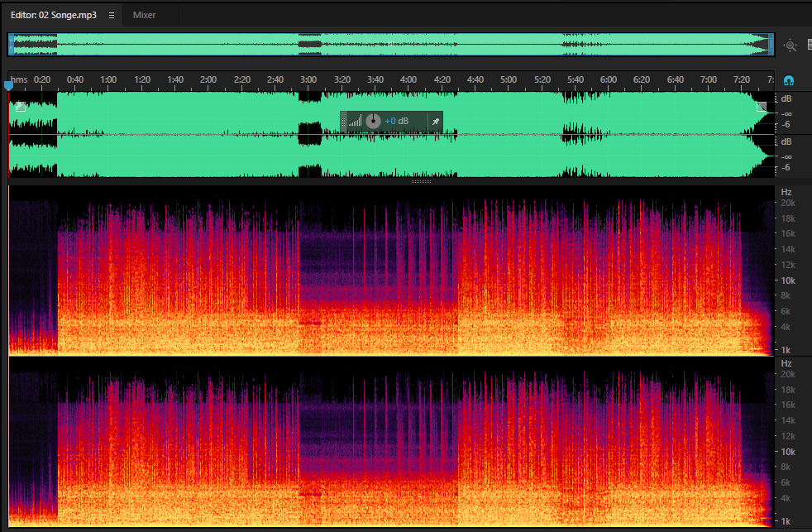The width and height of the screenshot is (812, 532).
Task: Click 10k on the lower frequency scale
Action: point(788,452)
